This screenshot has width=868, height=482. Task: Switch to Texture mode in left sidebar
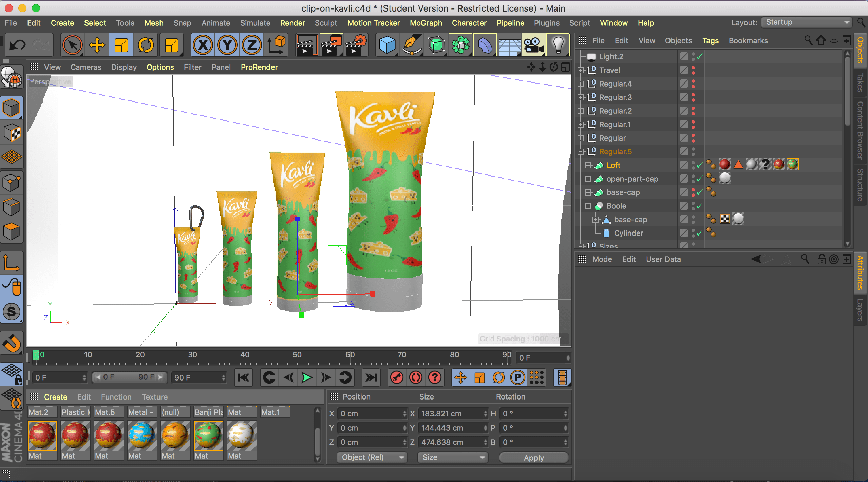(x=12, y=133)
